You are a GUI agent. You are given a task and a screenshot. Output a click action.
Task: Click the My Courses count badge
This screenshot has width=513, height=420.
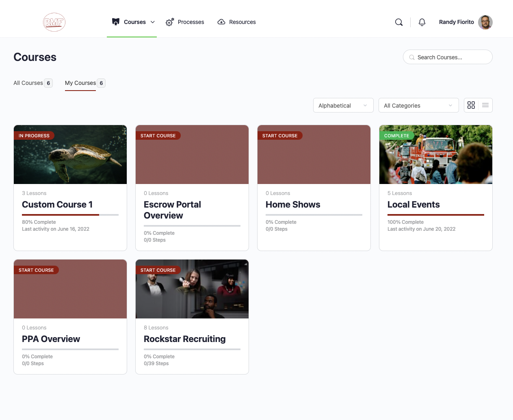[101, 83]
